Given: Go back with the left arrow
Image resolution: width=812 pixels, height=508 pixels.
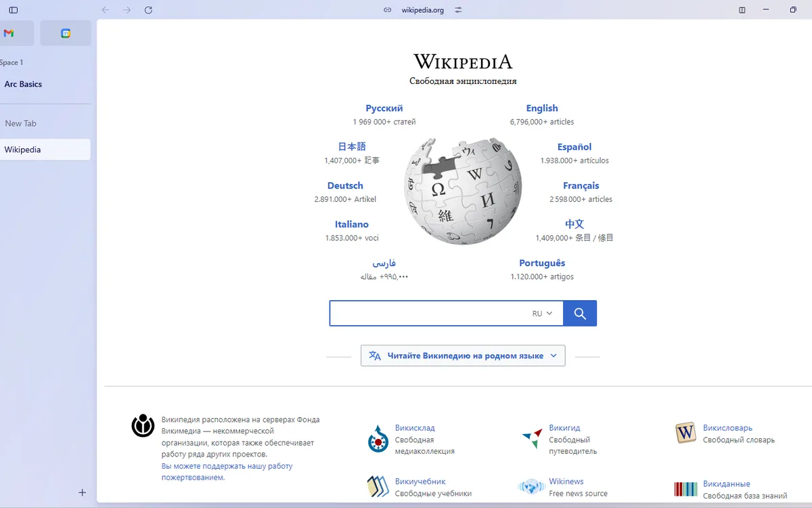Looking at the screenshot, I should coord(106,10).
